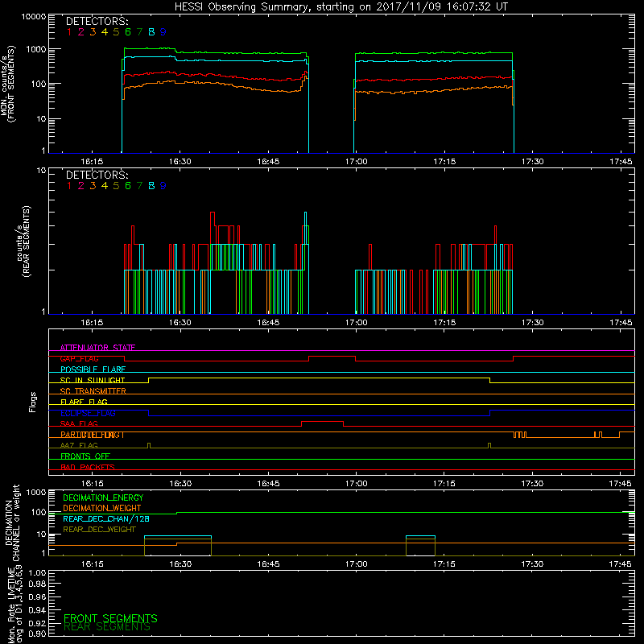
Task: Click the REAR_DEC_CHAN/128 legend label
Action: tap(106, 518)
